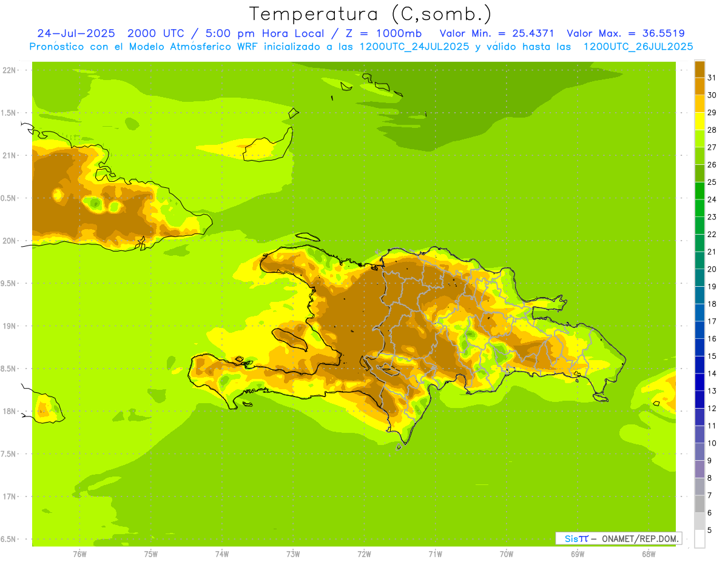
Task: Click the "71W" longitude label
Action: (x=435, y=554)
